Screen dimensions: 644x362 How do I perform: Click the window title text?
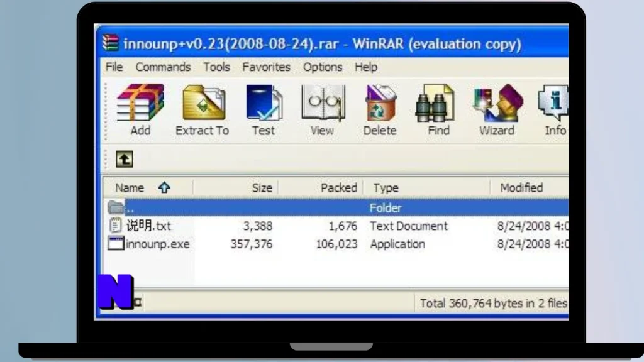click(x=323, y=43)
